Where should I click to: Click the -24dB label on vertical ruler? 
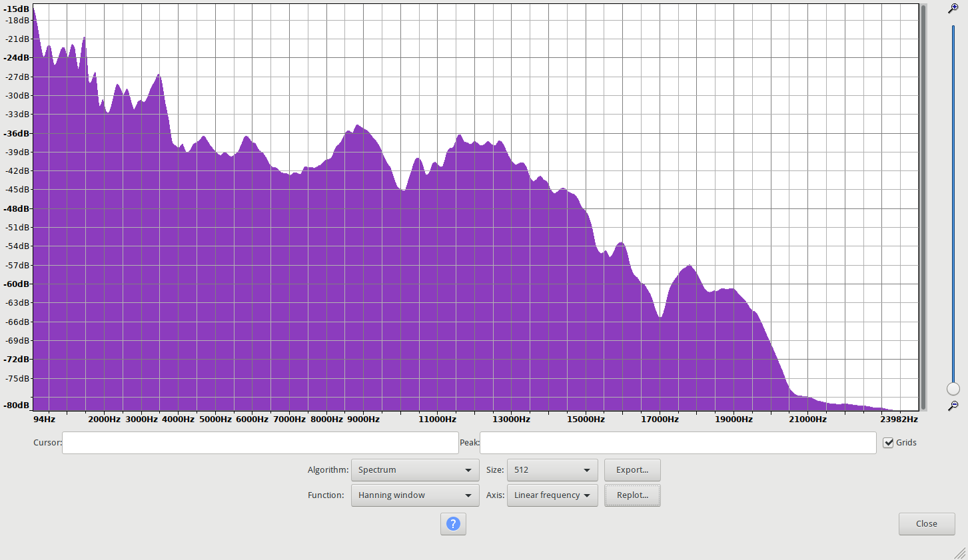(x=17, y=58)
